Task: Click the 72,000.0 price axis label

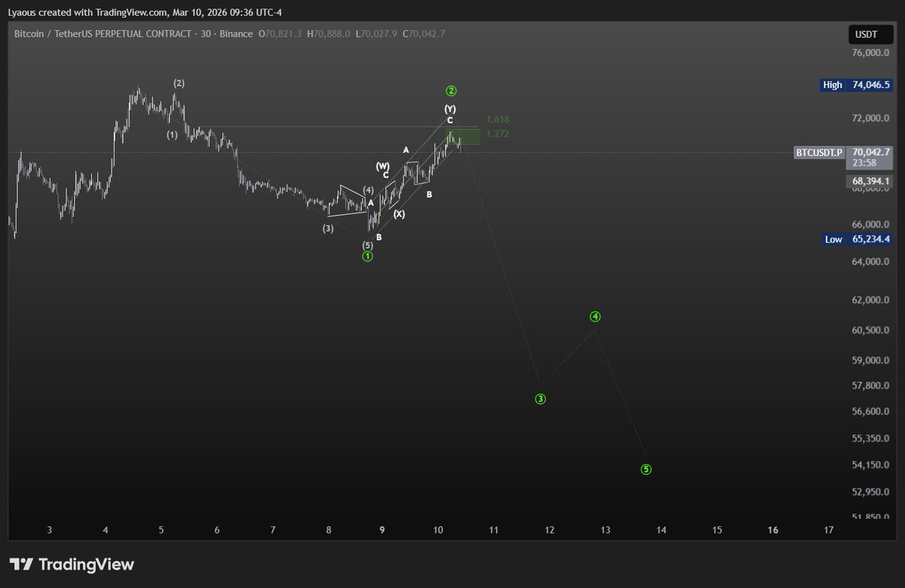Action: tap(869, 118)
